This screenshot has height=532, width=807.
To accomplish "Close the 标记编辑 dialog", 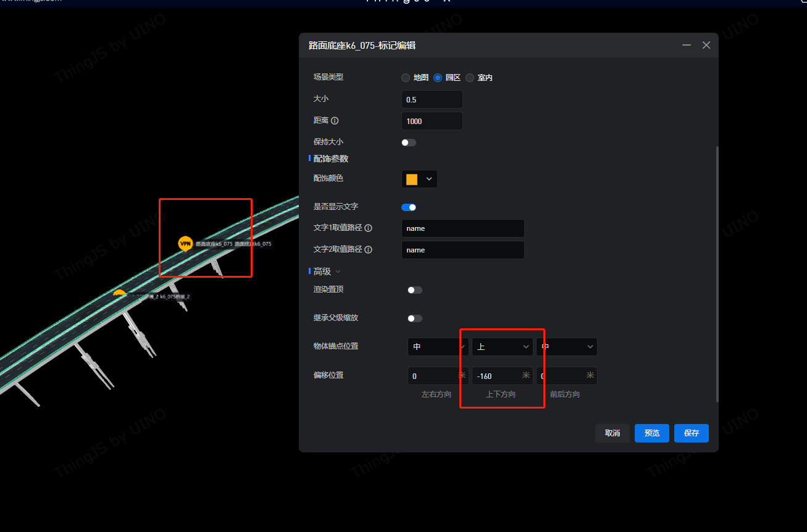I will pos(706,46).
